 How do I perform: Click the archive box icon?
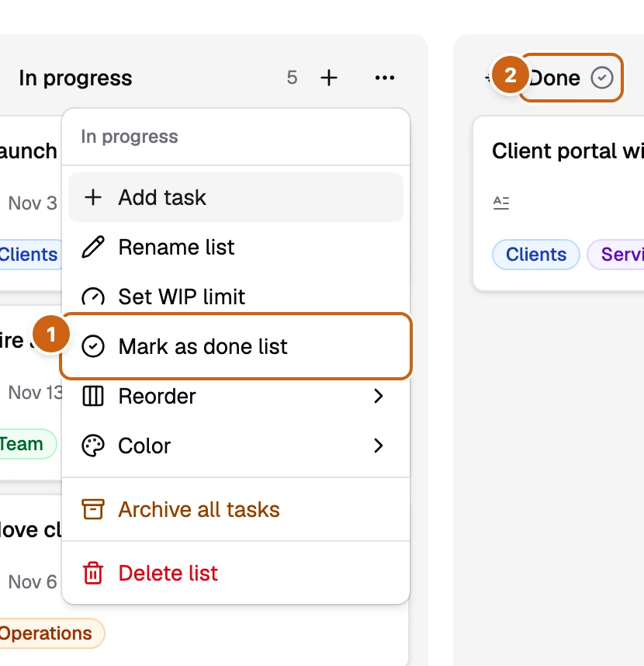pos(93,509)
